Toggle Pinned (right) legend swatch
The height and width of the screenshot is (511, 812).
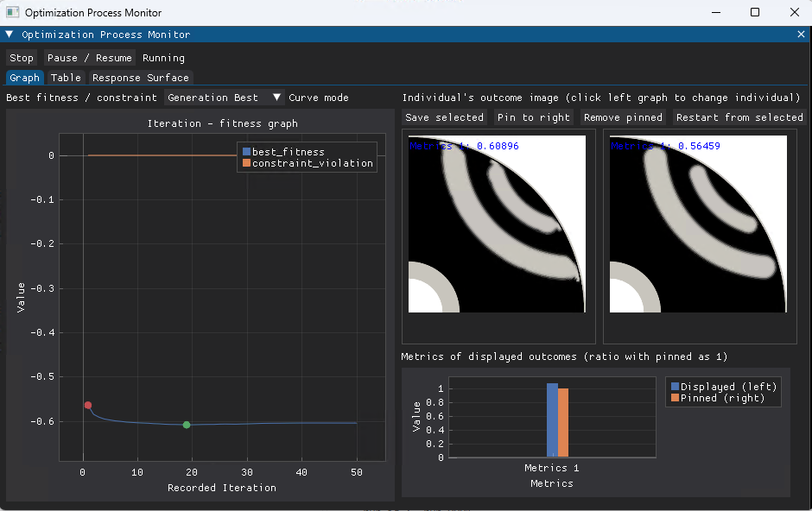click(x=675, y=398)
